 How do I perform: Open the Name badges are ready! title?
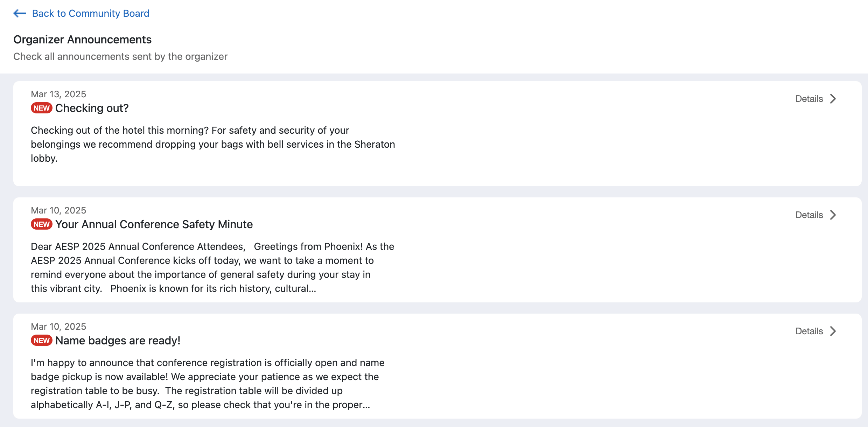click(118, 341)
